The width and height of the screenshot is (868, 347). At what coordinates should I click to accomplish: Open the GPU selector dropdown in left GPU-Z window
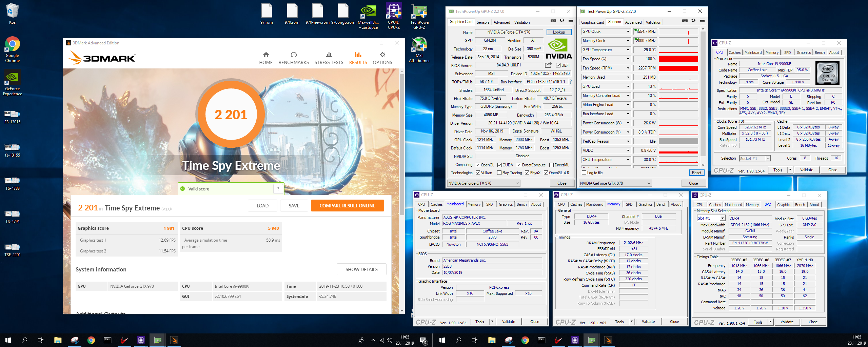click(x=484, y=183)
